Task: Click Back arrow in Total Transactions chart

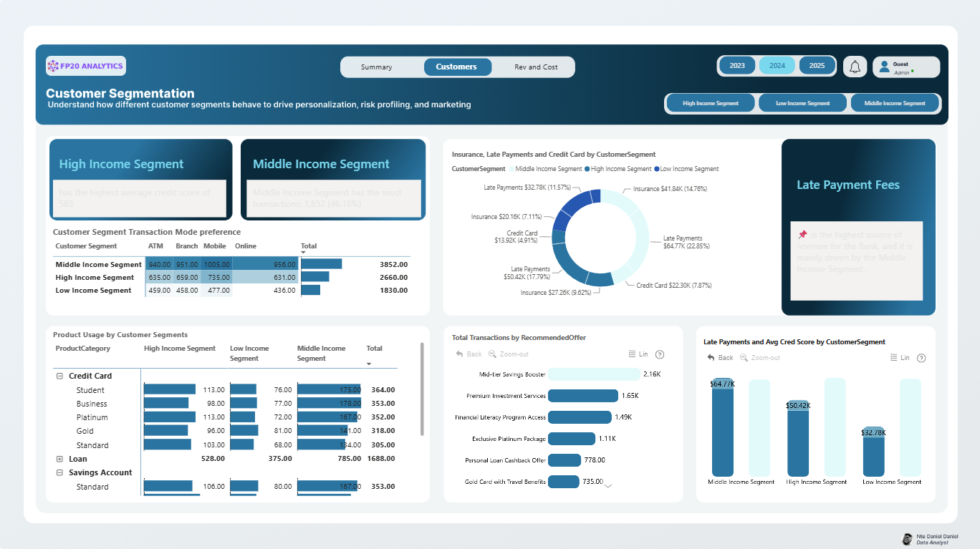Action: point(460,354)
